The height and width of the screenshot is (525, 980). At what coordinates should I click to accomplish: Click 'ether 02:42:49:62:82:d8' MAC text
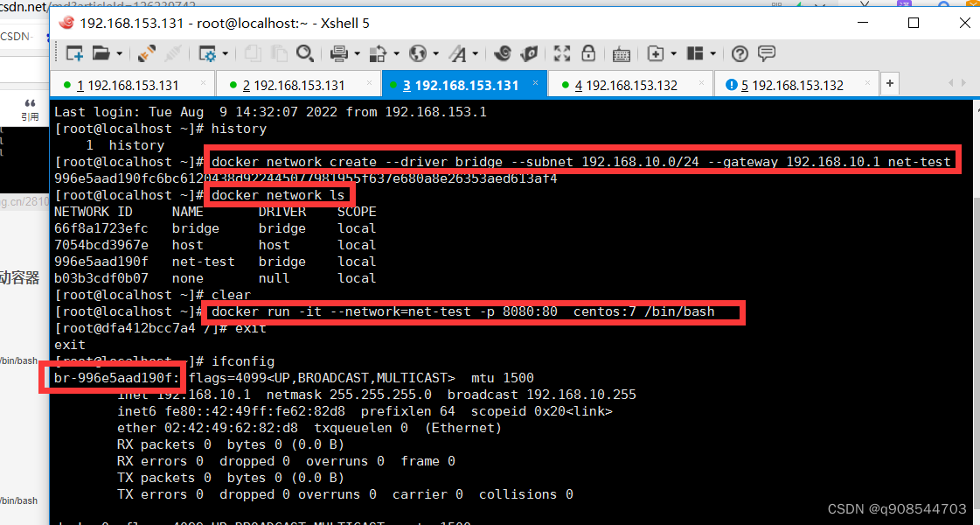point(207,428)
